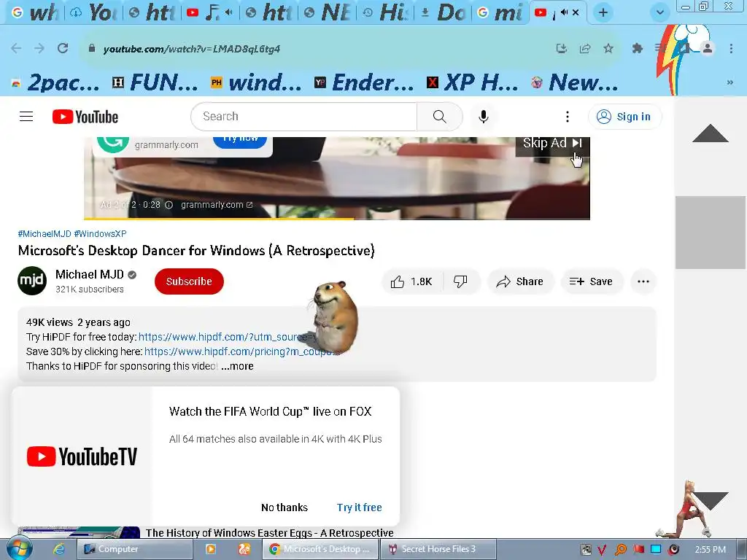Skip the Grammarly ad
The image size is (747, 560).
(x=553, y=144)
